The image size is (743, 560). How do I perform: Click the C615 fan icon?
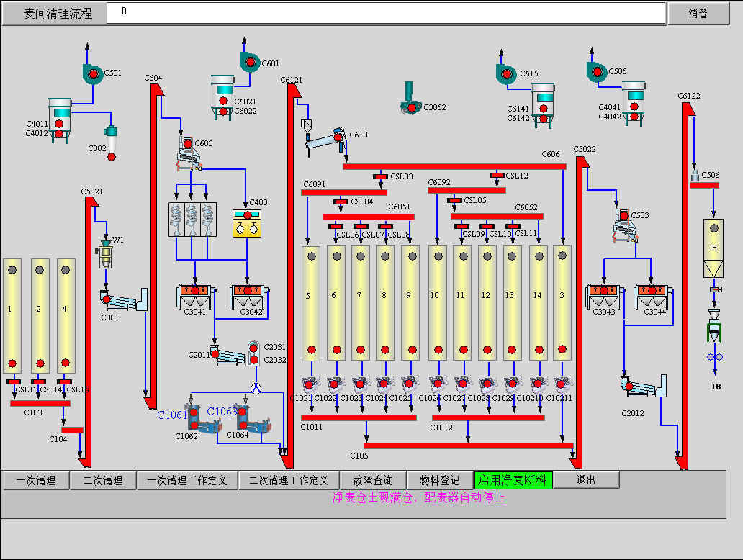pyautogui.click(x=506, y=74)
